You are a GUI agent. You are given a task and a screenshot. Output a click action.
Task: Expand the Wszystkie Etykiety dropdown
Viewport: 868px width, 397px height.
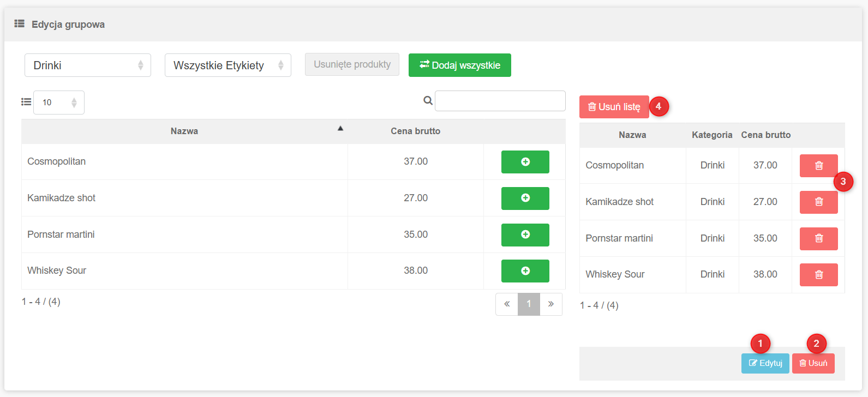tap(228, 65)
